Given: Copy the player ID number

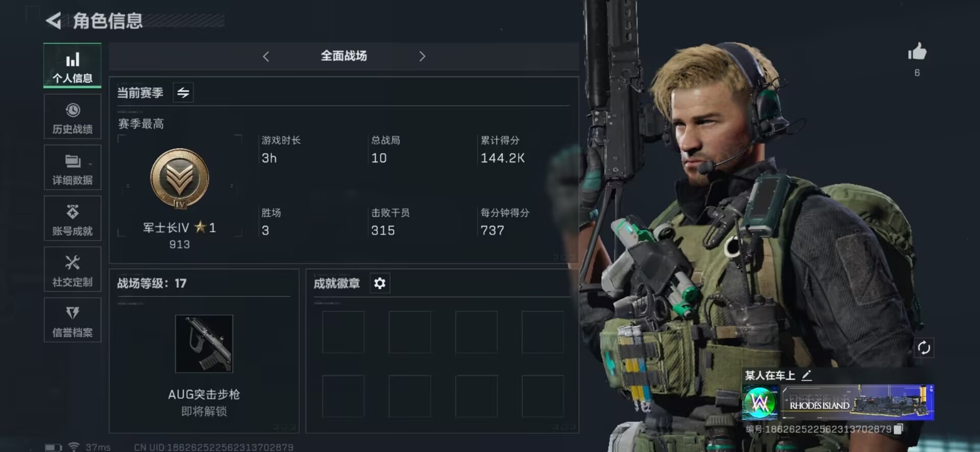Looking at the screenshot, I should click(899, 429).
